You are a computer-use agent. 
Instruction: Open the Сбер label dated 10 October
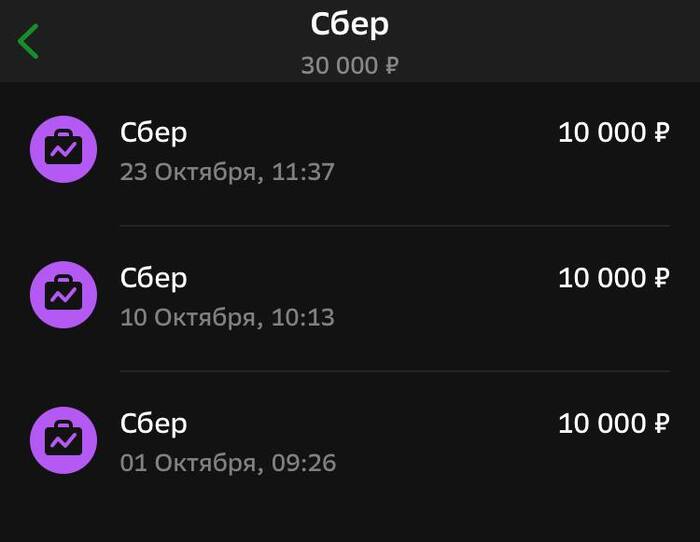pos(153,278)
